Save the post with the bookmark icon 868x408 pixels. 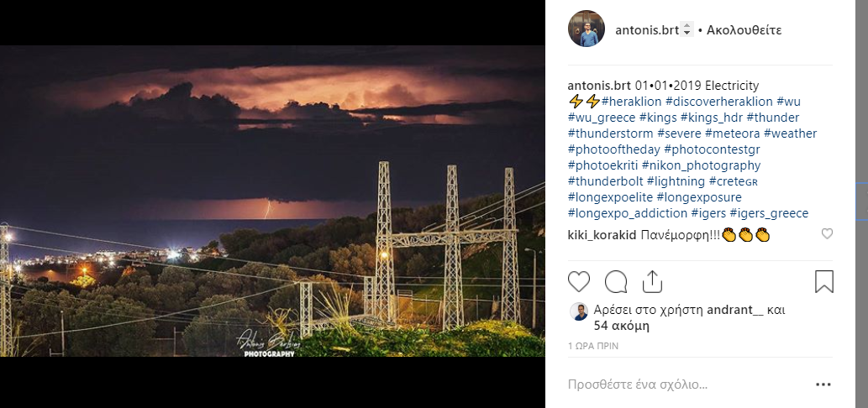[823, 281]
